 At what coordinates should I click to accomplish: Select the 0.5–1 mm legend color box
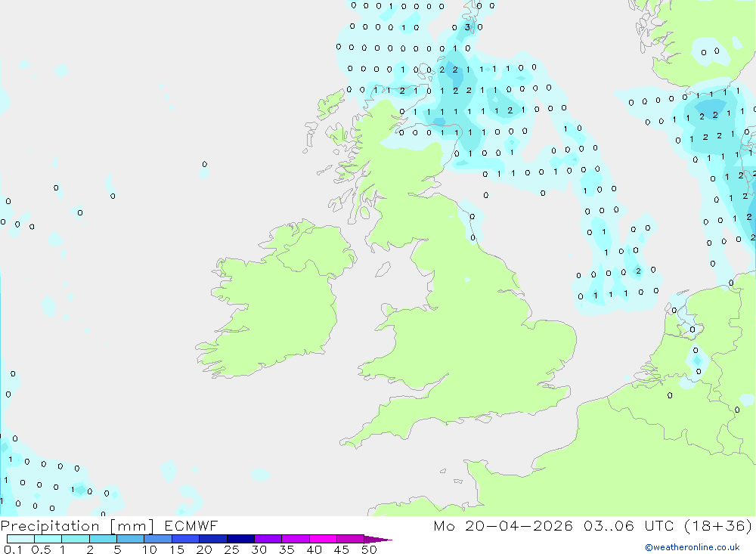48,539
